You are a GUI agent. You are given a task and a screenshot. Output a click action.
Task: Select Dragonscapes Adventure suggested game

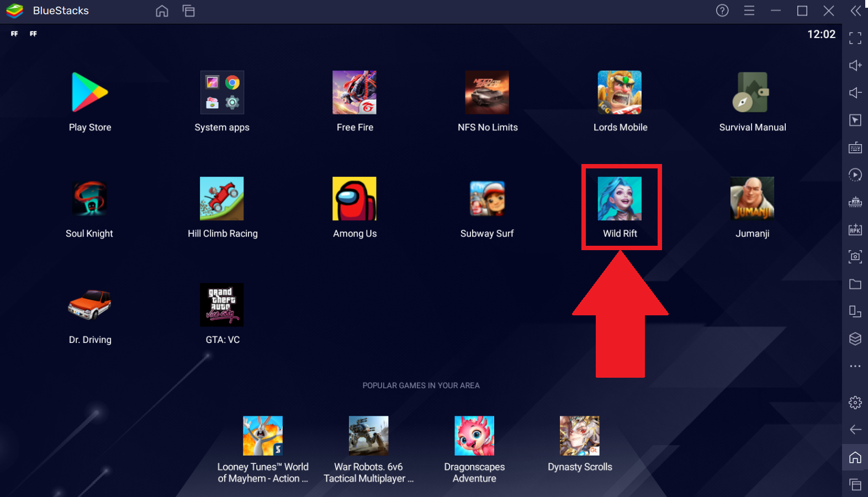point(474,436)
